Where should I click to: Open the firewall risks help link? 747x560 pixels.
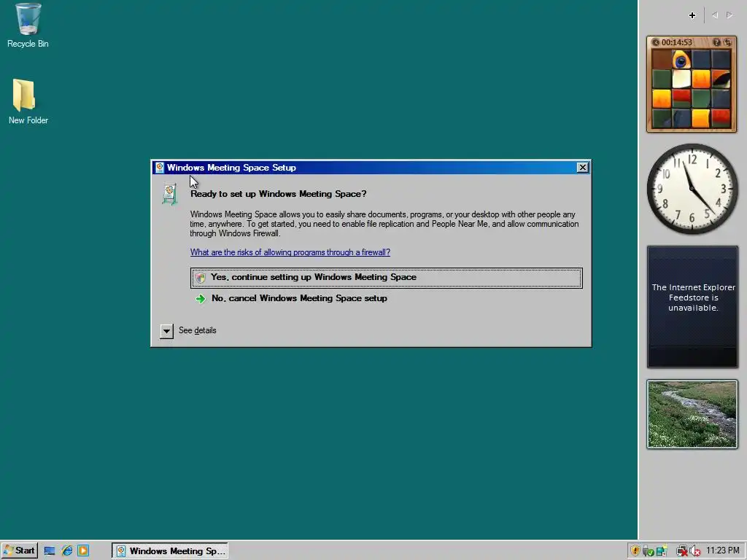[290, 252]
